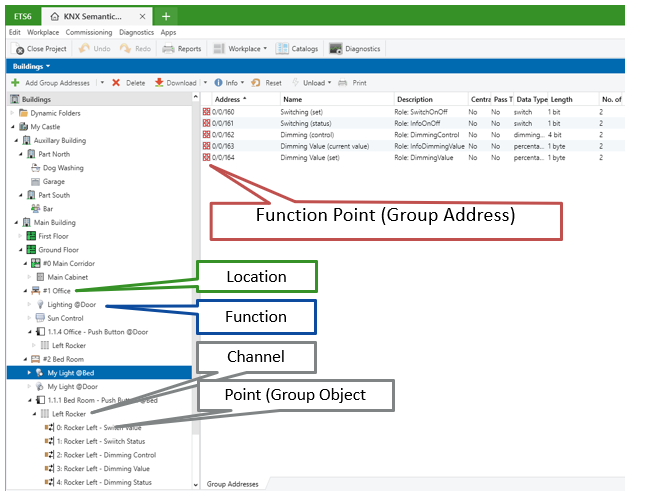Select the My Light @Bed tree item
This screenshot has width=664, height=496.
72,372
